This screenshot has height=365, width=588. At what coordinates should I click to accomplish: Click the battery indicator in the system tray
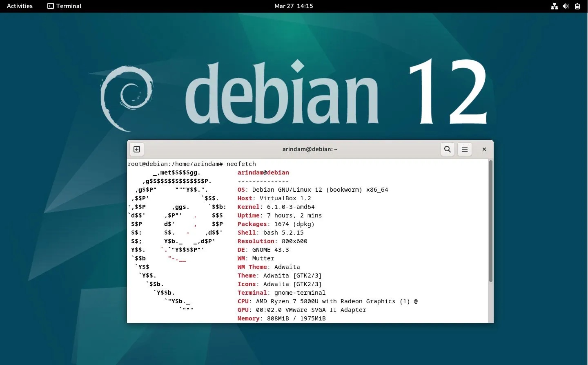pos(577,6)
